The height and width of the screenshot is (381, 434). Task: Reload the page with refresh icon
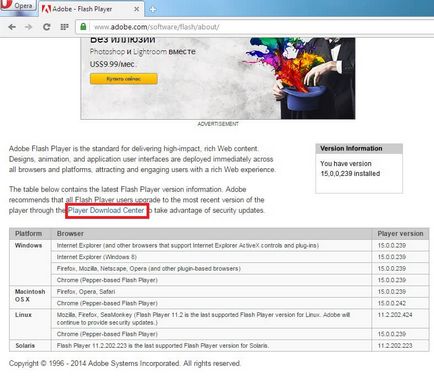pos(46,27)
